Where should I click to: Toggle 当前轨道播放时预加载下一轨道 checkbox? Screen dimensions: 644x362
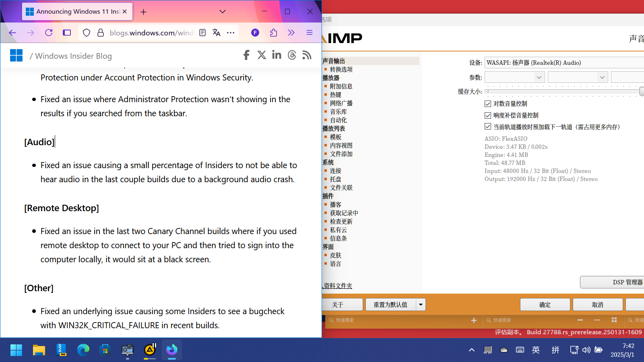(488, 127)
